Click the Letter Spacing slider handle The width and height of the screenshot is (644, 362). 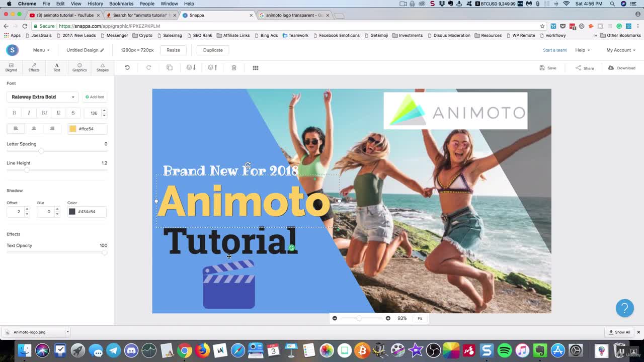pyautogui.click(x=41, y=151)
